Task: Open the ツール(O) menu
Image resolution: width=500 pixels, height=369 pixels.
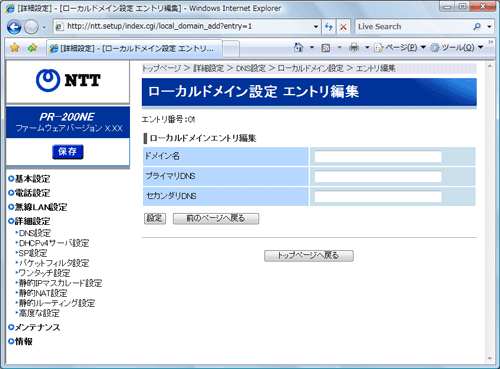Action: pyautogui.click(x=456, y=48)
